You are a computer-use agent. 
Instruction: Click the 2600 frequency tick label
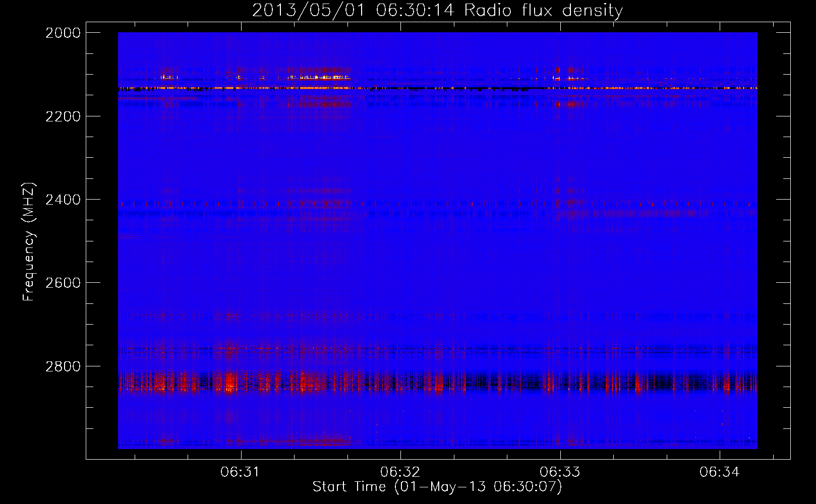(63, 283)
